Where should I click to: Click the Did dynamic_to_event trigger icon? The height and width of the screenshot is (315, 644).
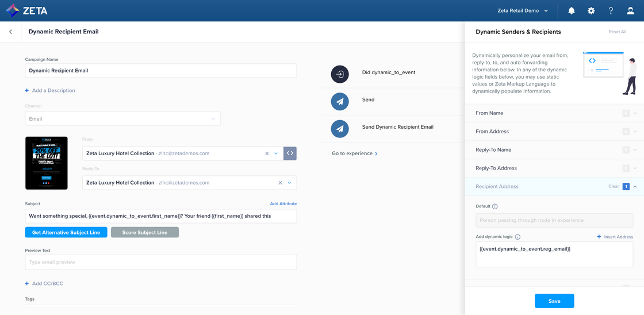tap(340, 74)
